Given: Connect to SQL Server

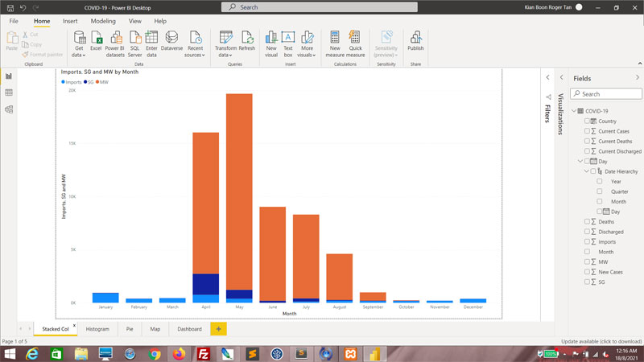Looking at the screenshot, I should pyautogui.click(x=134, y=44).
